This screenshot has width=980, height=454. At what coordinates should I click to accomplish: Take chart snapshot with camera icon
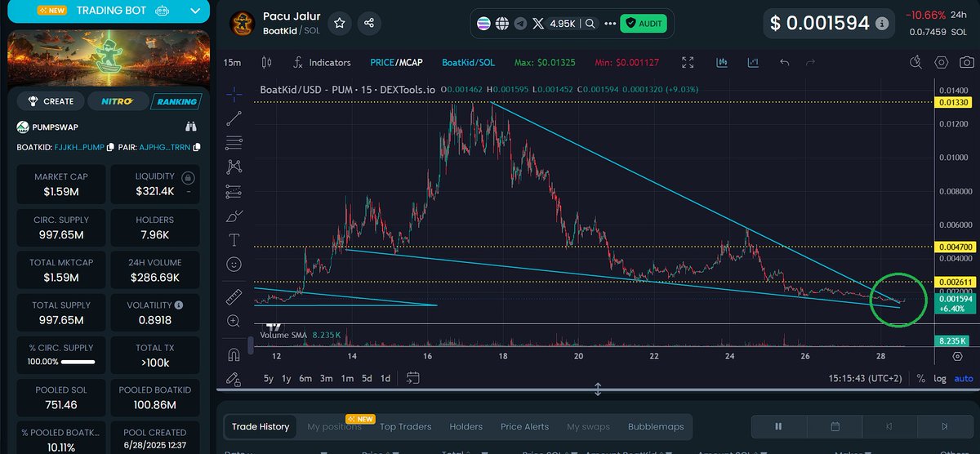point(967,62)
